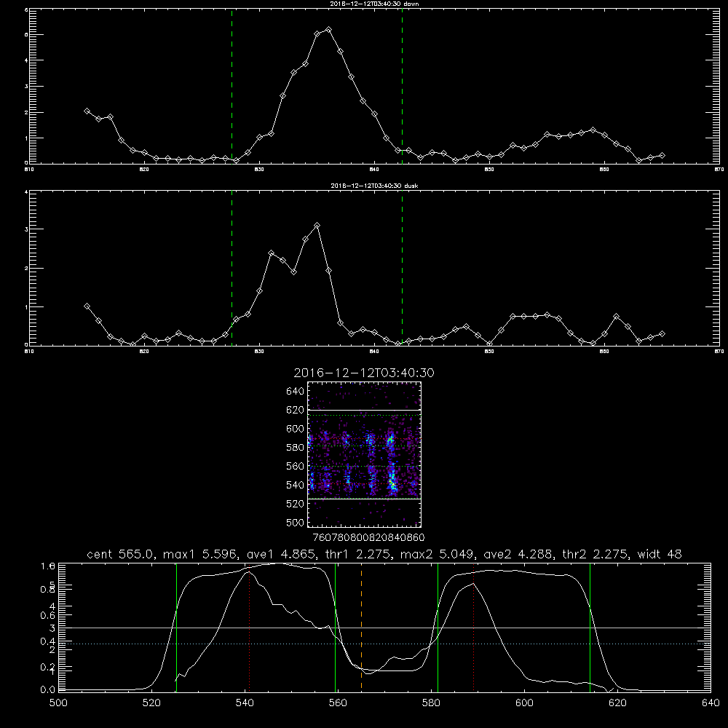Click the '760780800820840860' heat map x-axis labels

(368, 537)
